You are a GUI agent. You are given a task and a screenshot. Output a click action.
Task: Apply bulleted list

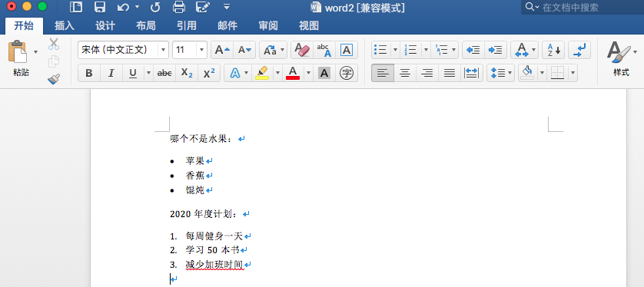pyautogui.click(x=380, y=50)
